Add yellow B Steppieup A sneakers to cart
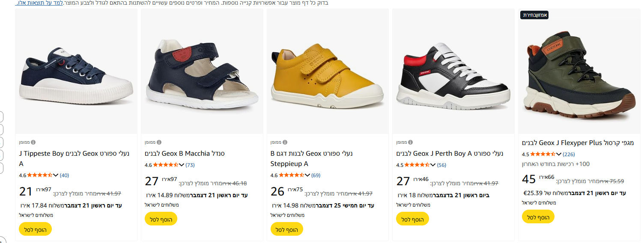Viewport: 644px width, 243px height. [286, 229]
